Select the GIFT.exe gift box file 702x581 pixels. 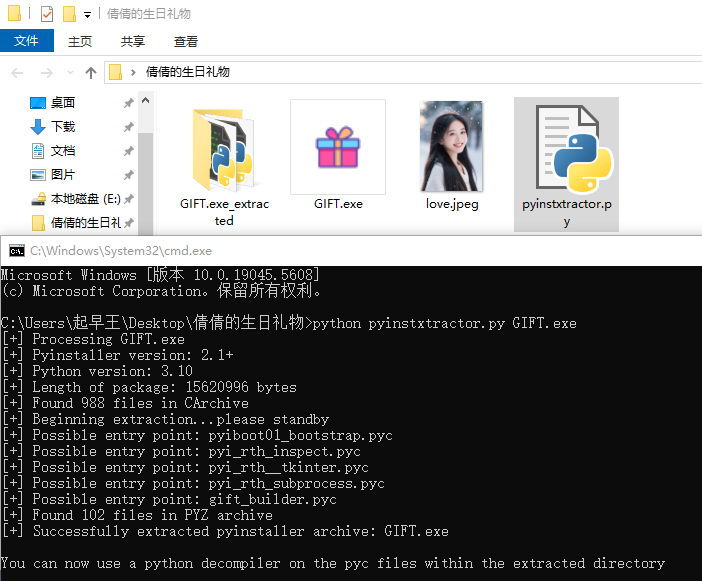338,150
